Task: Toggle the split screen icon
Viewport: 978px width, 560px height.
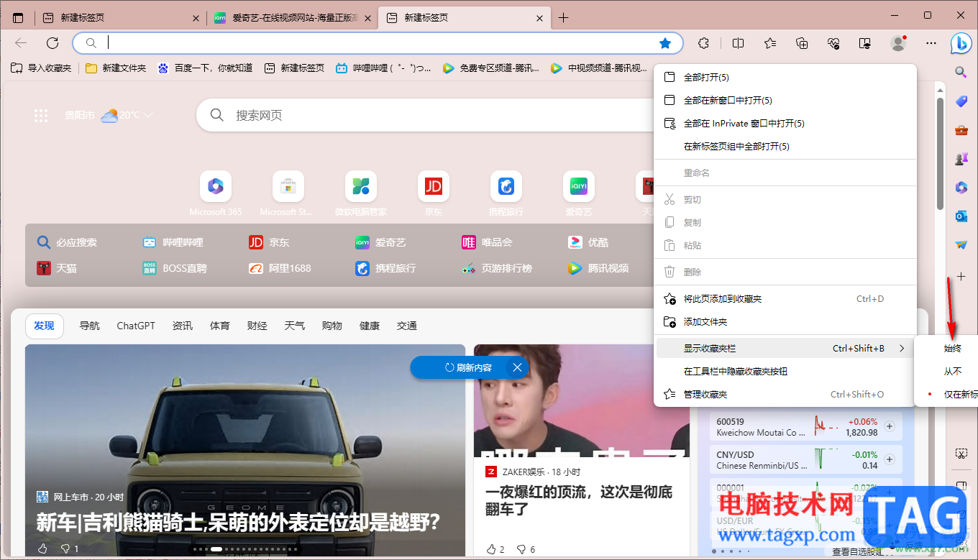Action: (738, 43)
